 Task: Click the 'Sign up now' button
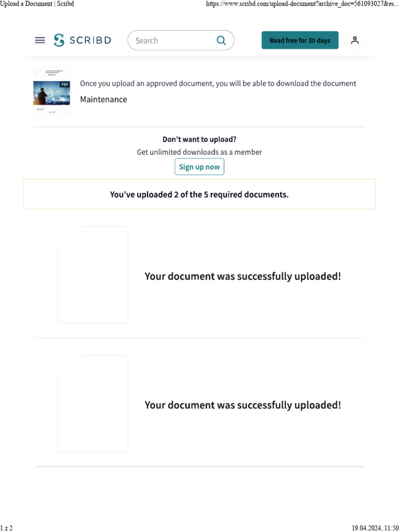pos(199,167)
